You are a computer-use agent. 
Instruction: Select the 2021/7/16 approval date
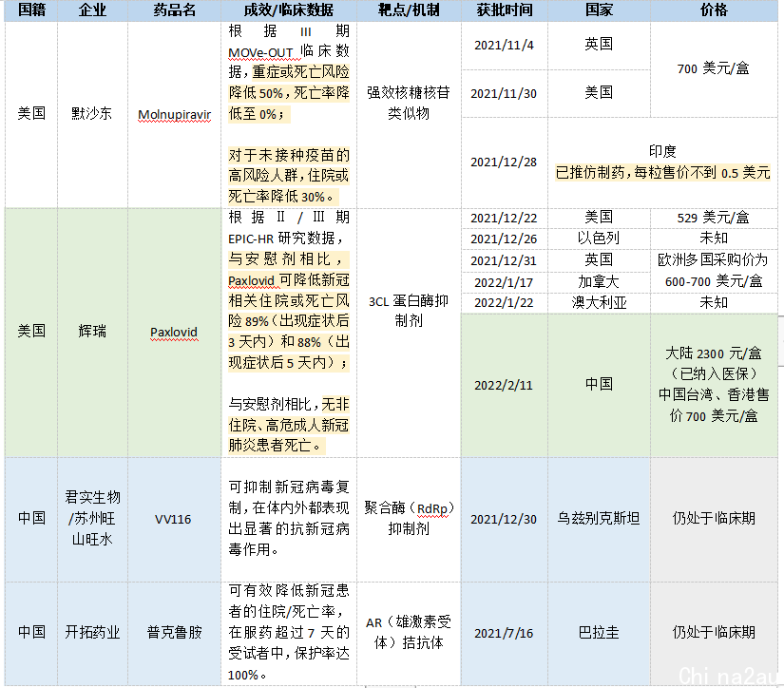click(504, 634)
